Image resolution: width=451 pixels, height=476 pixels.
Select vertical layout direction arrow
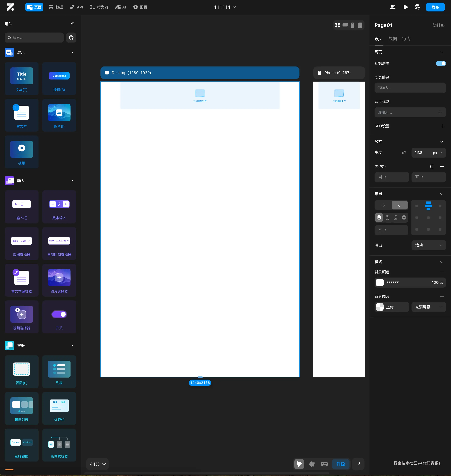click(400, 205)
